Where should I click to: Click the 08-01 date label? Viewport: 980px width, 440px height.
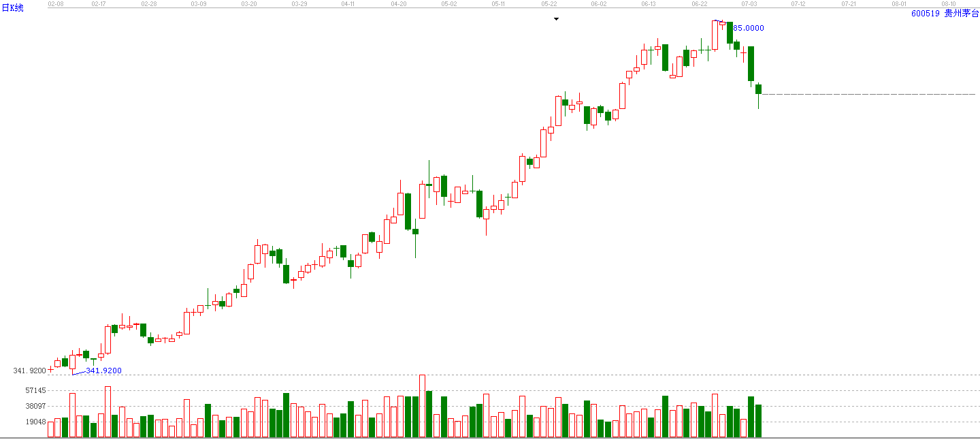click(898, 3)
